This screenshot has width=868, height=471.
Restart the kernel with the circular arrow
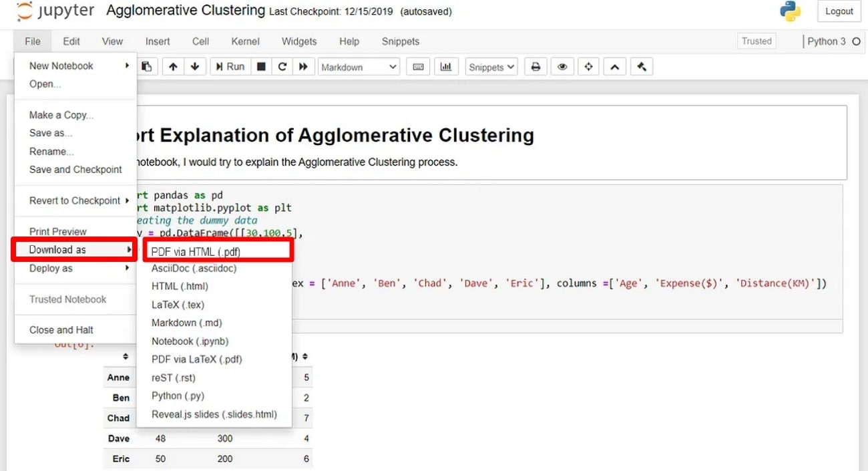click(282, 67)
